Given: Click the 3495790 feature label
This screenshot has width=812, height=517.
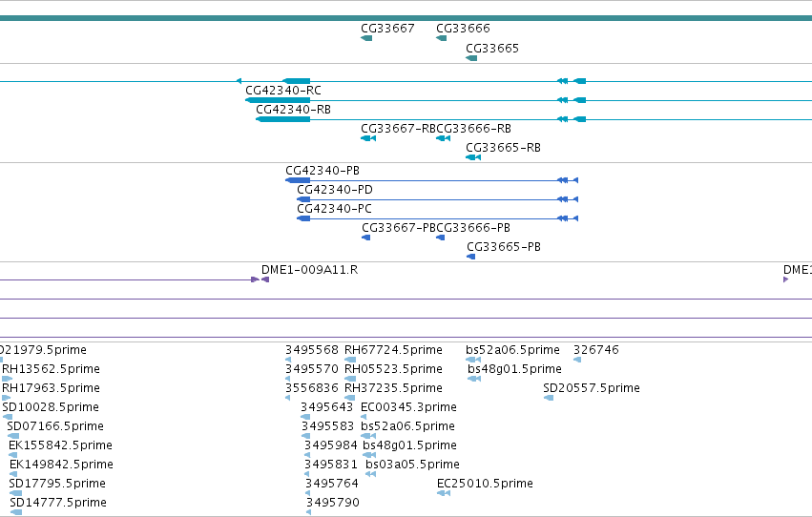Looking at the screenshot, I should coord(333,504).
